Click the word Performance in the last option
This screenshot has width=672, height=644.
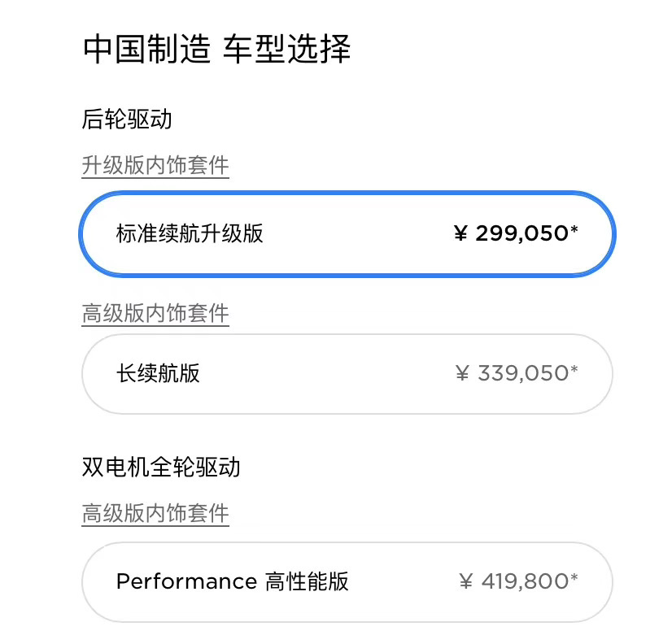pos(186,582)
